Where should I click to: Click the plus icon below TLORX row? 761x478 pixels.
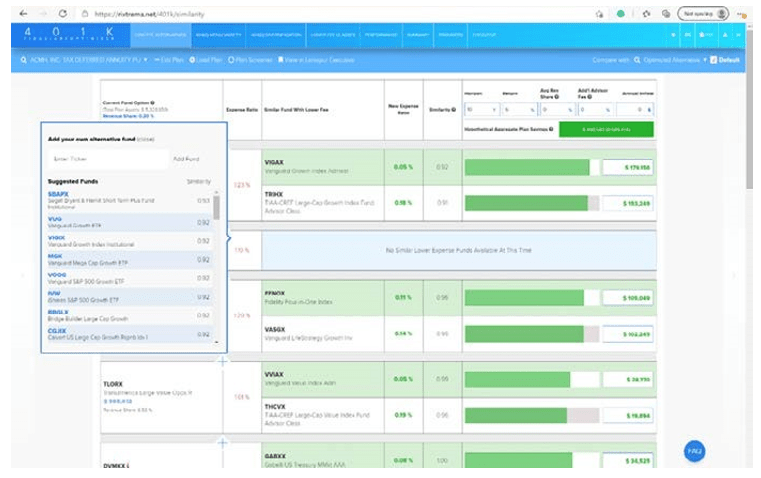point(222,442)
